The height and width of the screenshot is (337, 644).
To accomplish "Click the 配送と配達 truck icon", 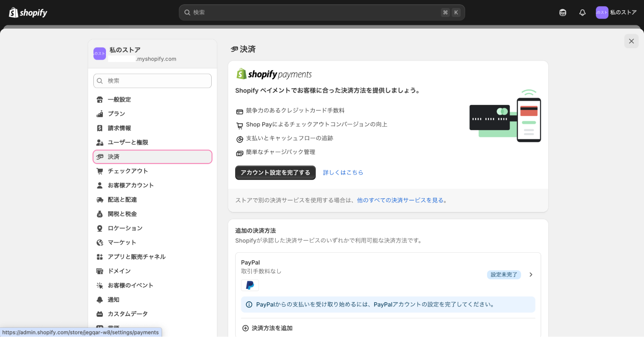I will 100,200.
